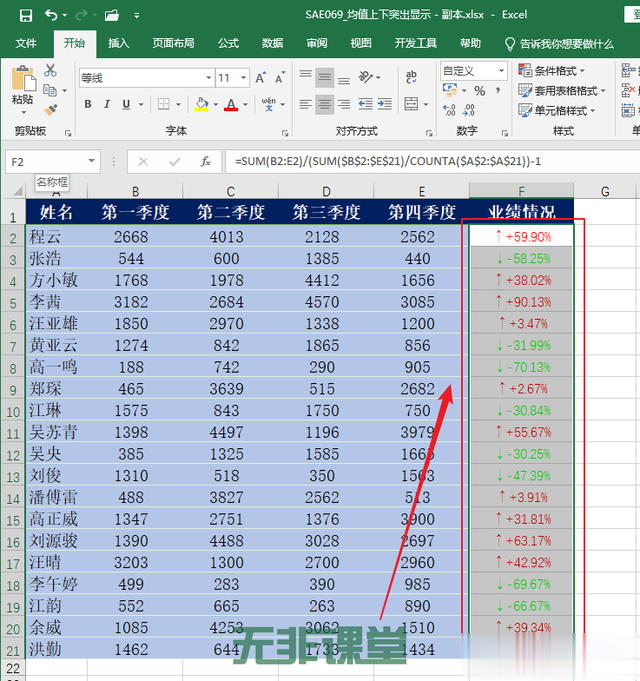The image size is (640, 681).
Task: Click the Fill Color bucket icon
Action: click(201, 104)
